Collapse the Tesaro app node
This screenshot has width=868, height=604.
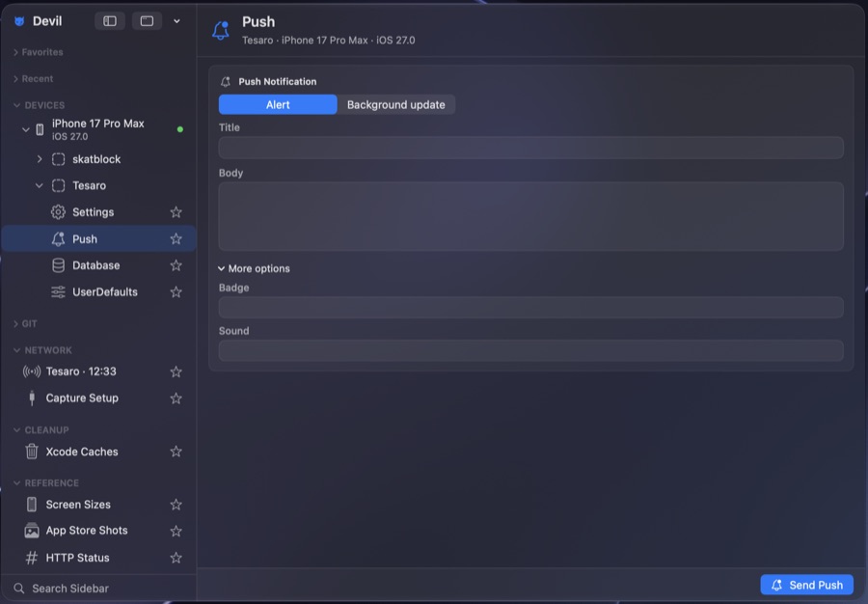click(x=39, y=185)
